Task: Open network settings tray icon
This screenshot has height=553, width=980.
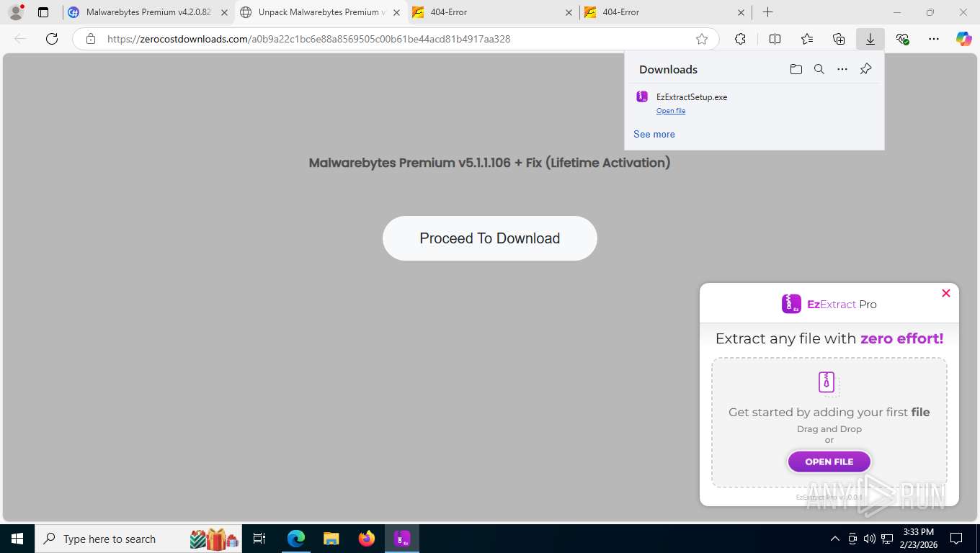Action: (x=887, y=539)
